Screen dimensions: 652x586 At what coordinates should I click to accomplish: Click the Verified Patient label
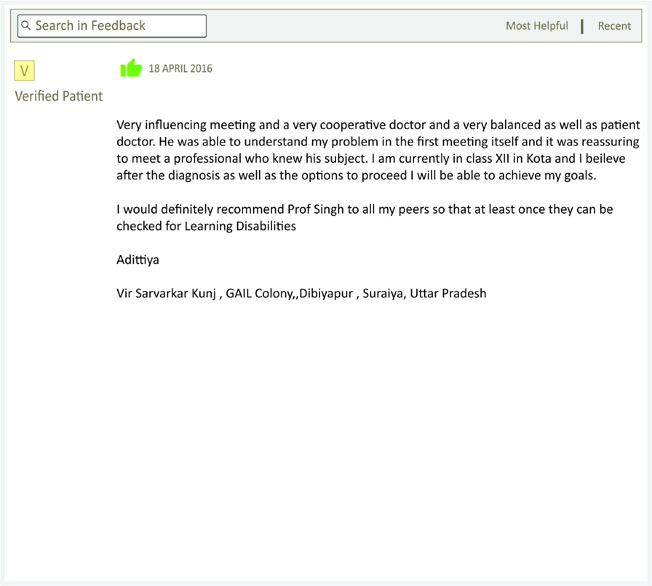pyautogui.click(x=59, y=96)
